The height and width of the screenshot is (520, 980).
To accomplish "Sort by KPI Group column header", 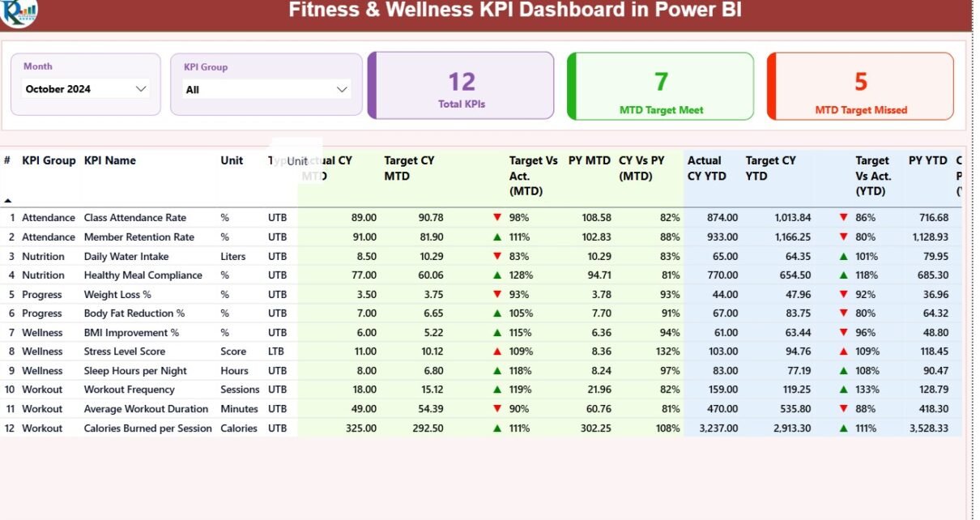I will pos(49,160).
